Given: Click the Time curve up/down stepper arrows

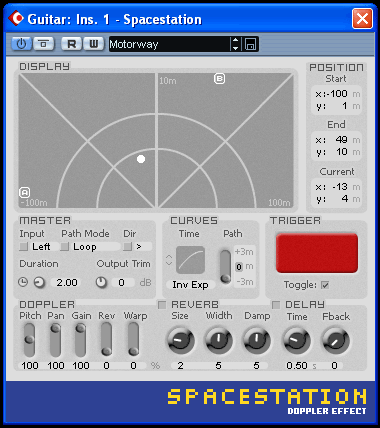Looking at the screenshot, I should click(x=169, y=260).
